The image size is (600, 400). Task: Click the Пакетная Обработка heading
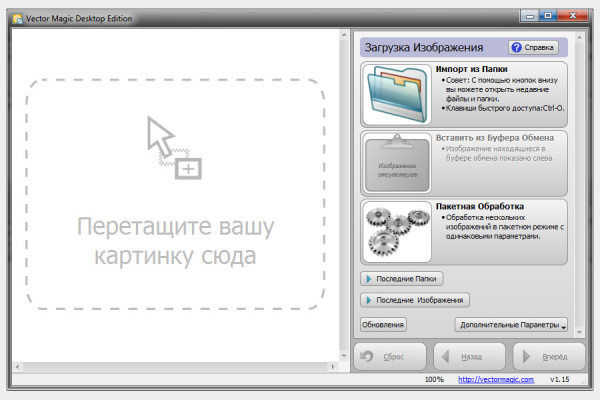click(x=480, y=206)
